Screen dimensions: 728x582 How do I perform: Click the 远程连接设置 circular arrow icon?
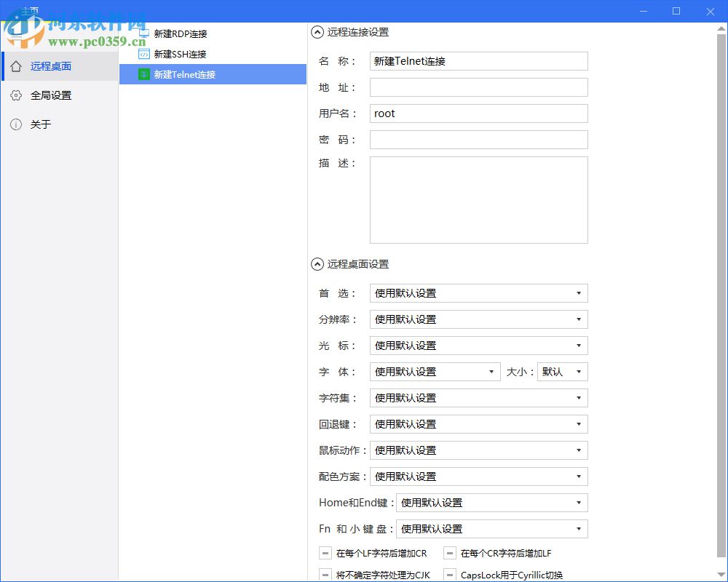tap(317, 31)
